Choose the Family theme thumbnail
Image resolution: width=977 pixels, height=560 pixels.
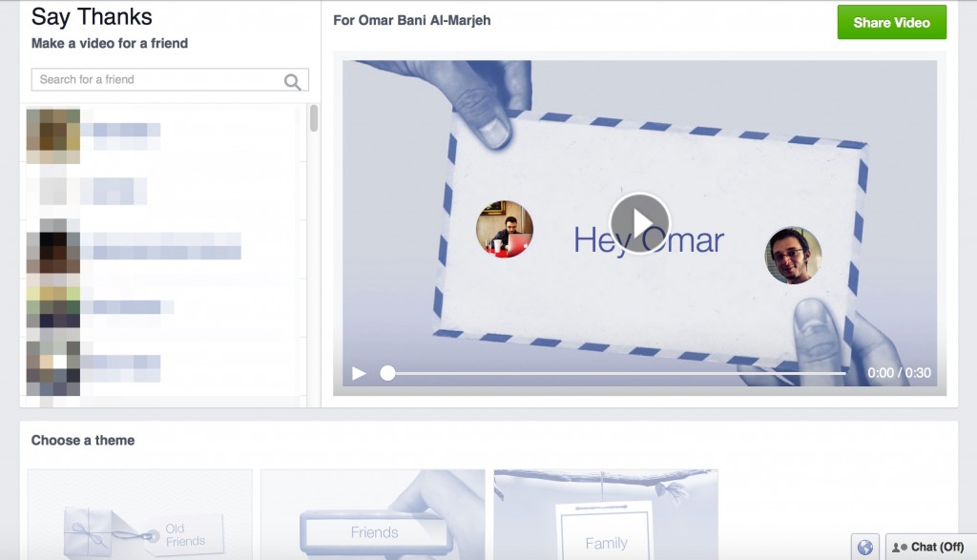pos(606,514)
